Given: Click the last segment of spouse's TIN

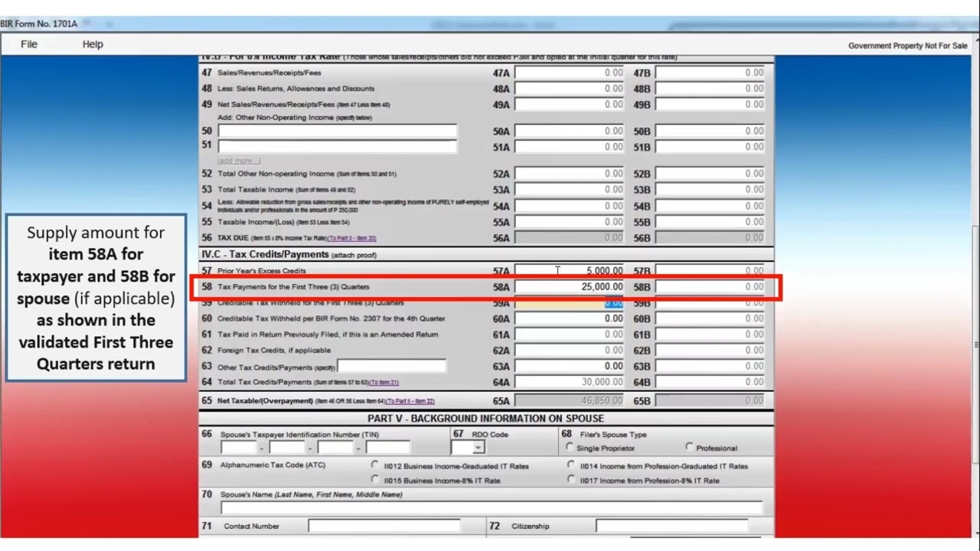Looking at the screenshot, I should click(387, 448).
